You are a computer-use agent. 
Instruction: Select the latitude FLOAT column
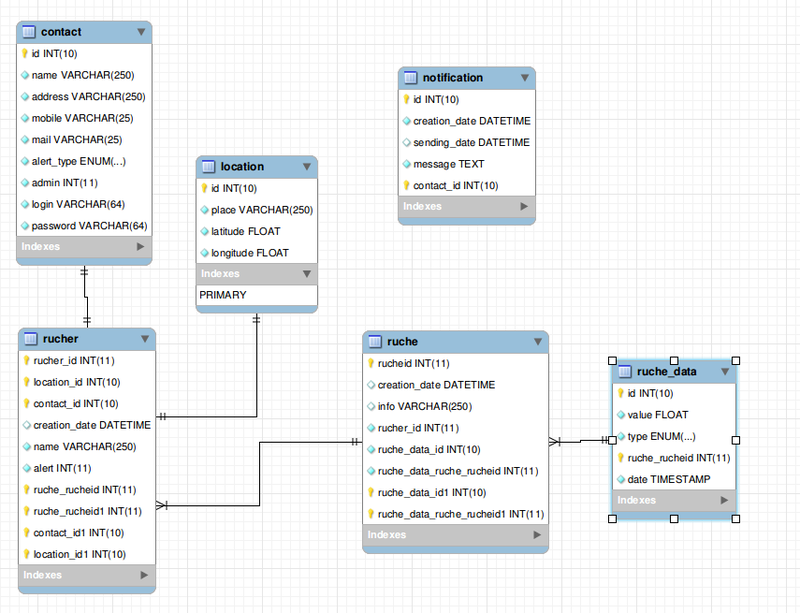click(245, 231)
